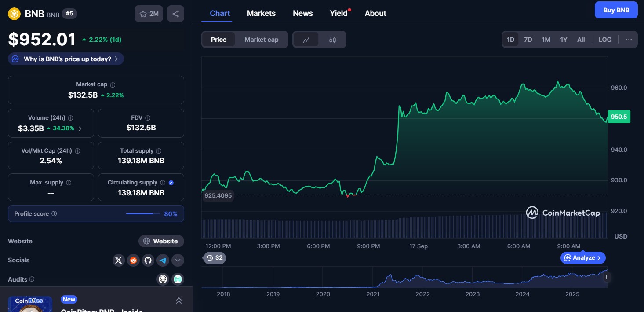This screenshot has height=312, width=644.
Task: Click the 2022 point on mini timeline
Action: (423, 294)
